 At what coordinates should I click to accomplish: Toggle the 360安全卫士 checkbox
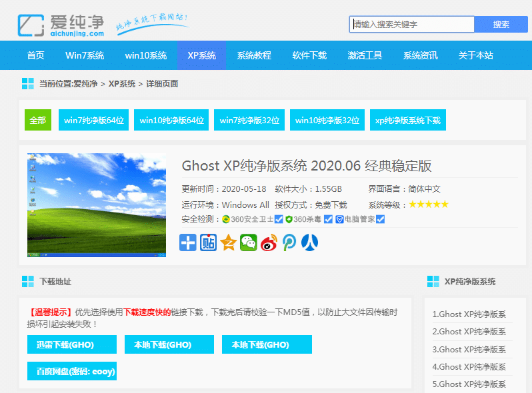[x=279, y=219]
